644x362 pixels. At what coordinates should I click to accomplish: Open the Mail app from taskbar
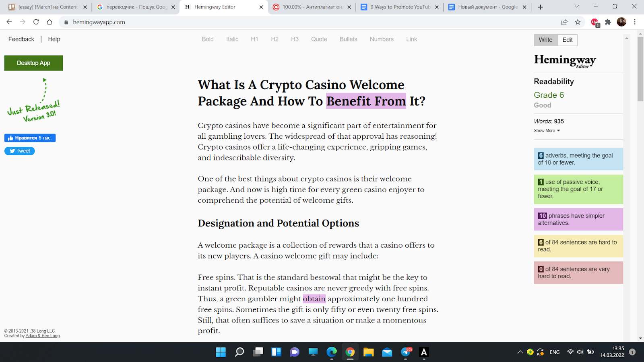tap(387, 352)
